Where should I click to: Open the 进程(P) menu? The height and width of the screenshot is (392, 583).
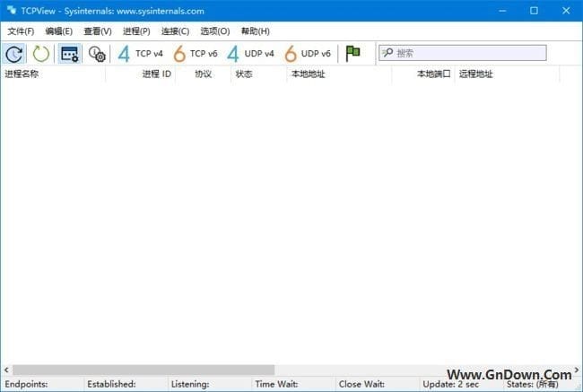[136, 31]
